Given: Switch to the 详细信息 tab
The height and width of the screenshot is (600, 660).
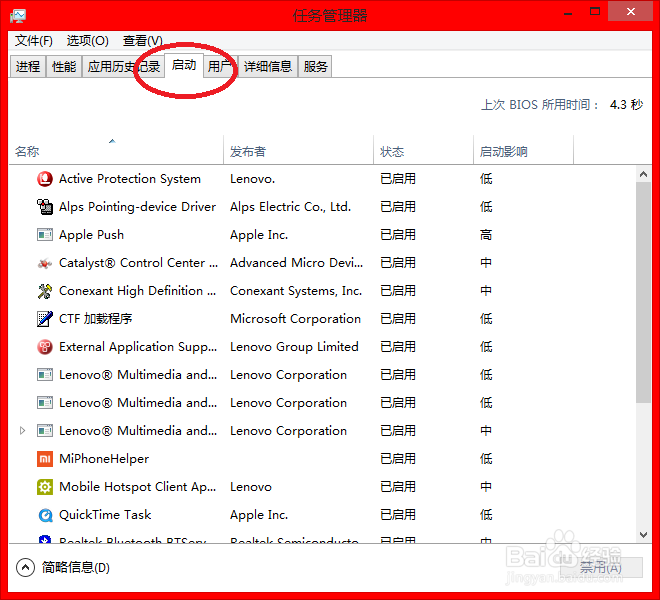Looking at the screenshot, I should (268, 67).
